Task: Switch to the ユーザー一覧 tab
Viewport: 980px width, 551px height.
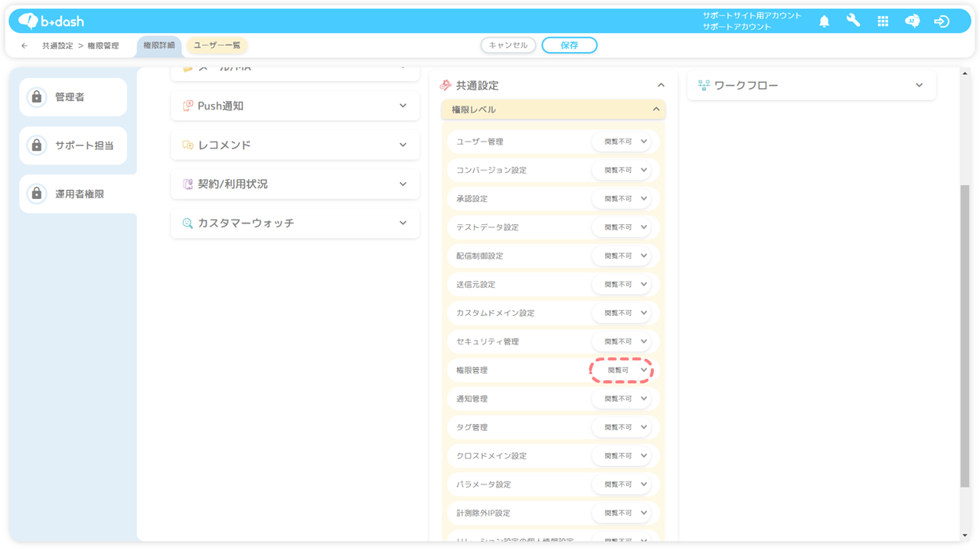Action: click(217, 45)
